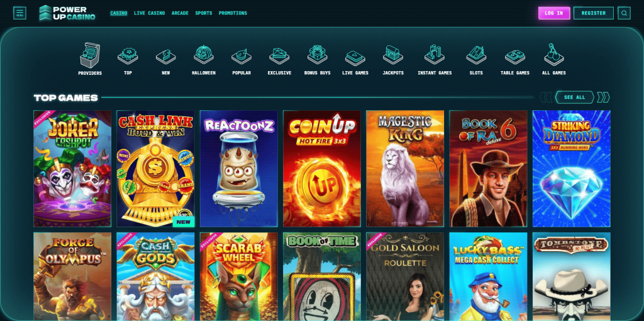Screen dimensions: 644x321
Task: Launch Lucky Bass Mega Cash Collect tile
Action: tap(488, 276)
